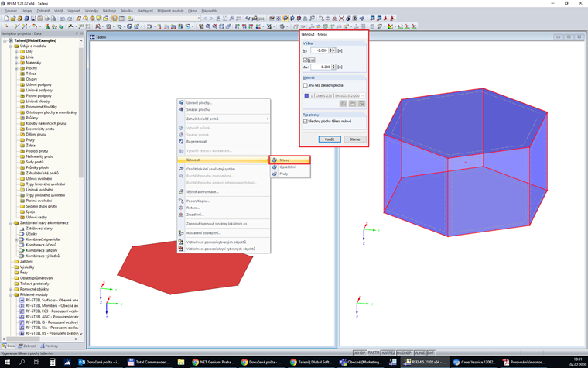Click the last material icon button in dialog
The image size is (588, 368).
click(361, 104)
